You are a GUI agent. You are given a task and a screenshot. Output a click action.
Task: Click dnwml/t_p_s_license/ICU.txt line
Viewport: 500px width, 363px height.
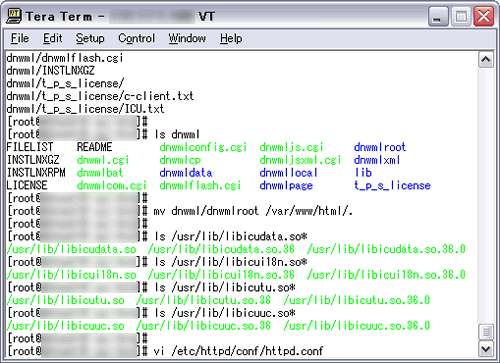point(85,109)
